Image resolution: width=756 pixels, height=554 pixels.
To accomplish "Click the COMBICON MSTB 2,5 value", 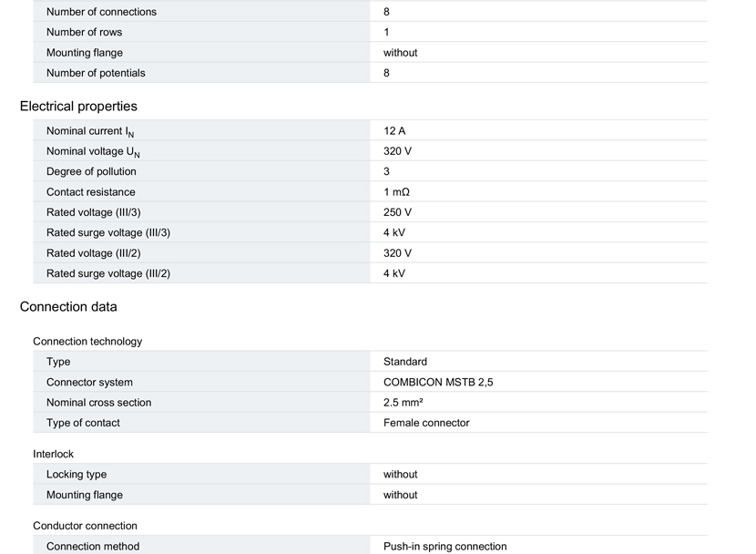I will point(438,382).
